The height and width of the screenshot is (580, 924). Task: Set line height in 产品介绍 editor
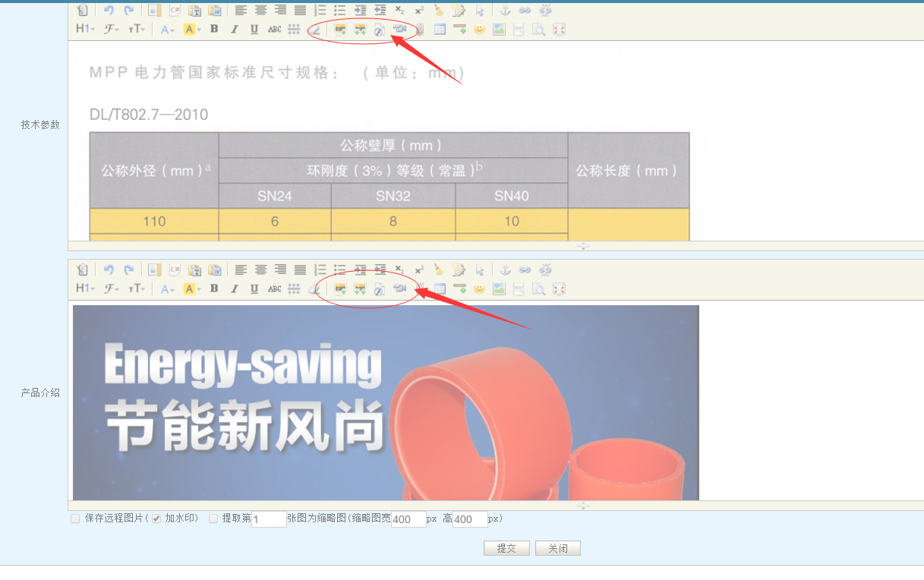tap(294, 288)
